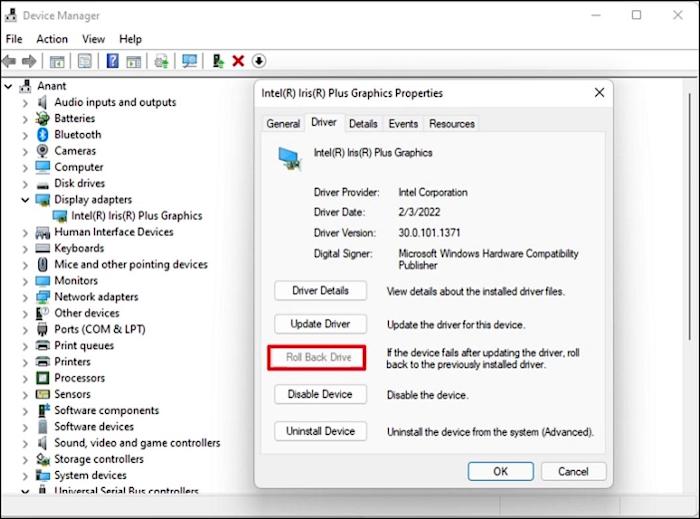Expand the Network adapters category
700x519 pixels.
[x=26, y=297]
